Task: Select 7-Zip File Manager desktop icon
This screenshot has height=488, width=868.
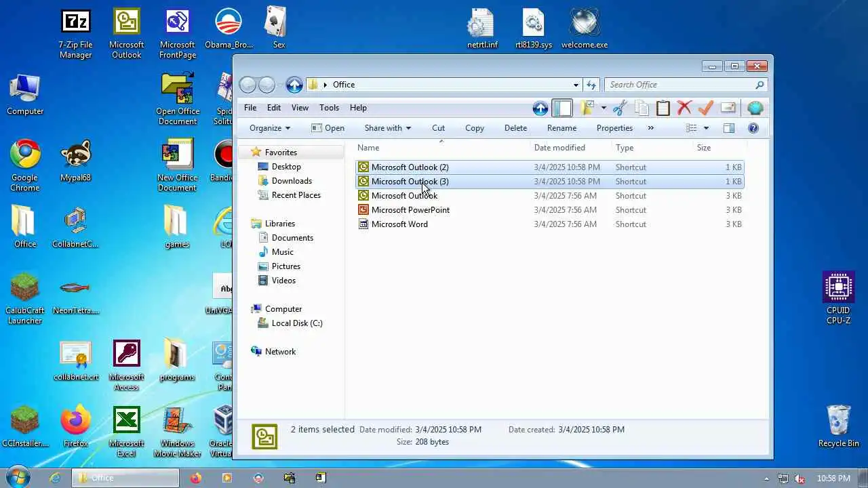Action: [75, 34]
